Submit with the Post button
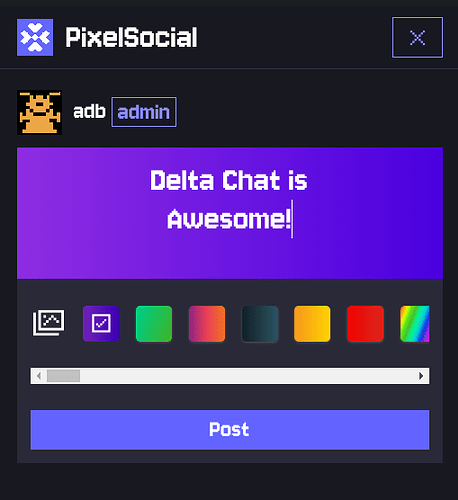This screenshot has width=458, height=500. [230, 430]
